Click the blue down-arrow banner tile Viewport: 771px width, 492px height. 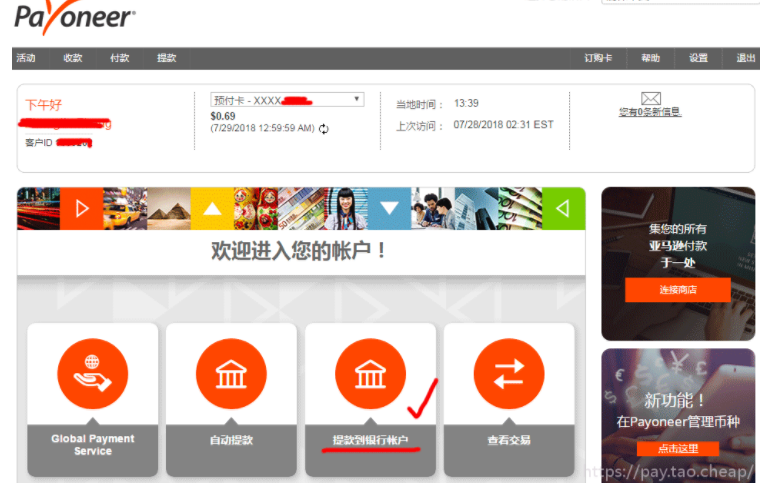pyautogui.click(x=389, y=208)
